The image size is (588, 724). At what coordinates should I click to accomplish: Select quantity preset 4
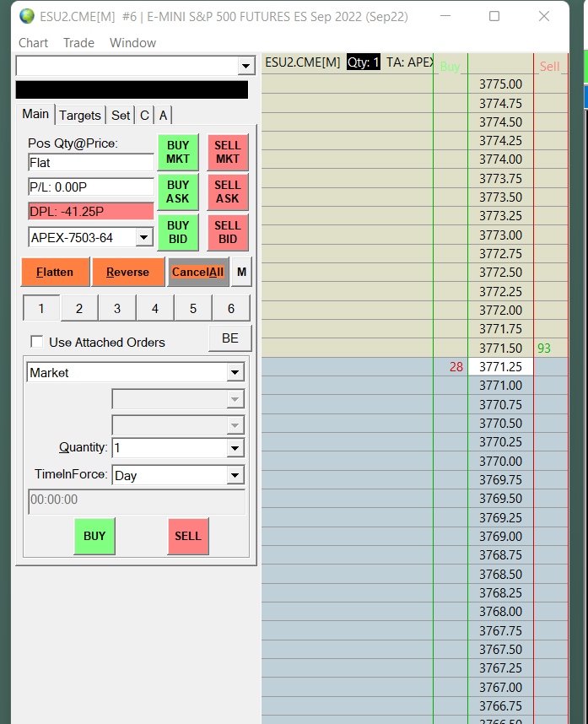click(x=155, y=308)
